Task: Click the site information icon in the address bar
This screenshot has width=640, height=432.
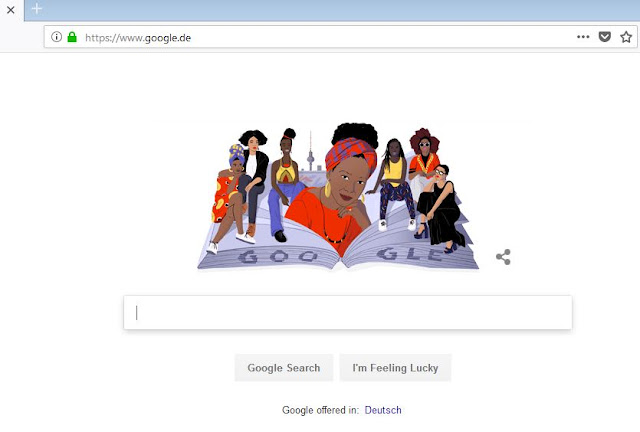Action: pos(56,37)
